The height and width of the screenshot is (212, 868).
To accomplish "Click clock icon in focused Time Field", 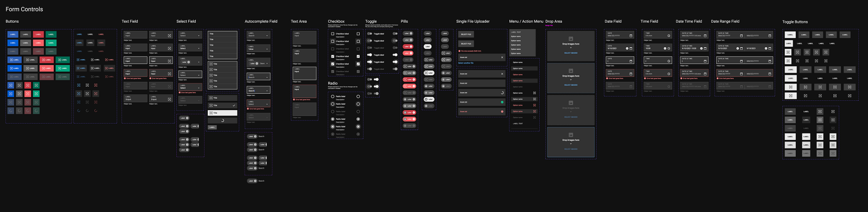I will [669, 61].
